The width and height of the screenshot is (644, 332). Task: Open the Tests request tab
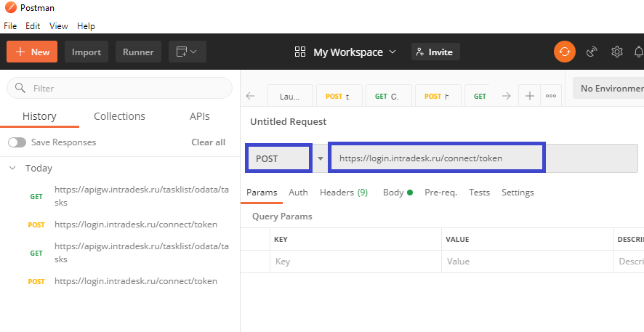coord(479,193)
